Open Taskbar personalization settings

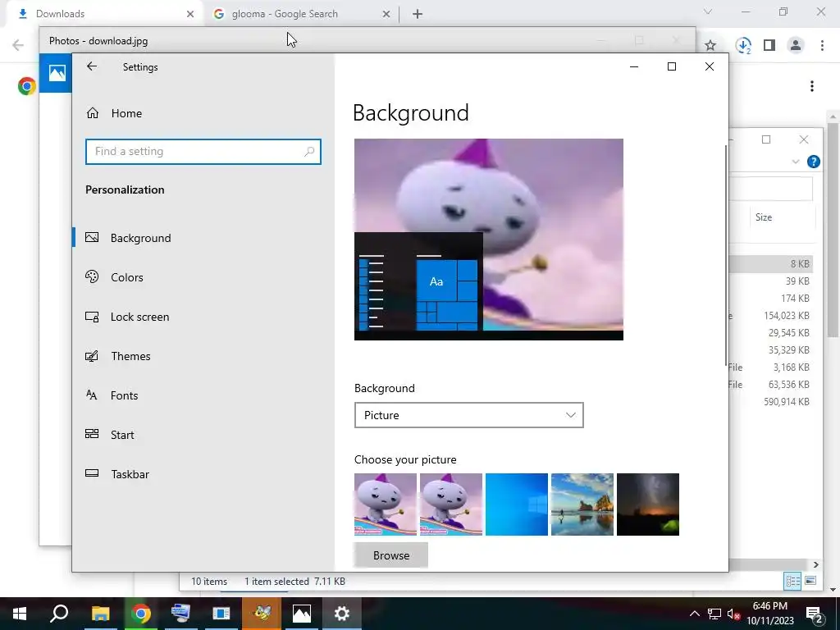click(130, 474)
